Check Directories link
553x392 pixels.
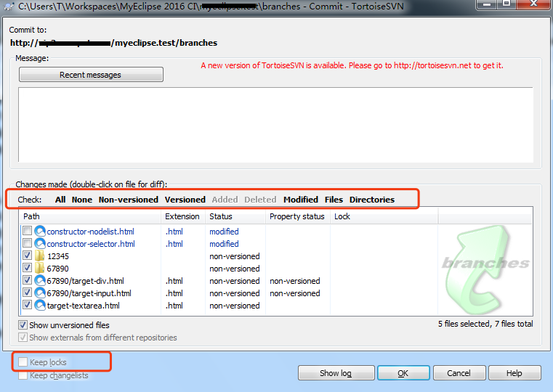(x=372, y=200)
